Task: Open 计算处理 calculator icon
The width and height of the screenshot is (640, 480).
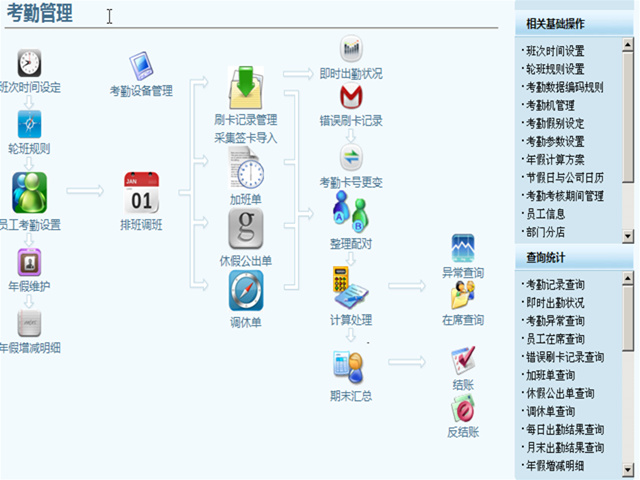Action: pyautogui.click(x=351, y=288)
